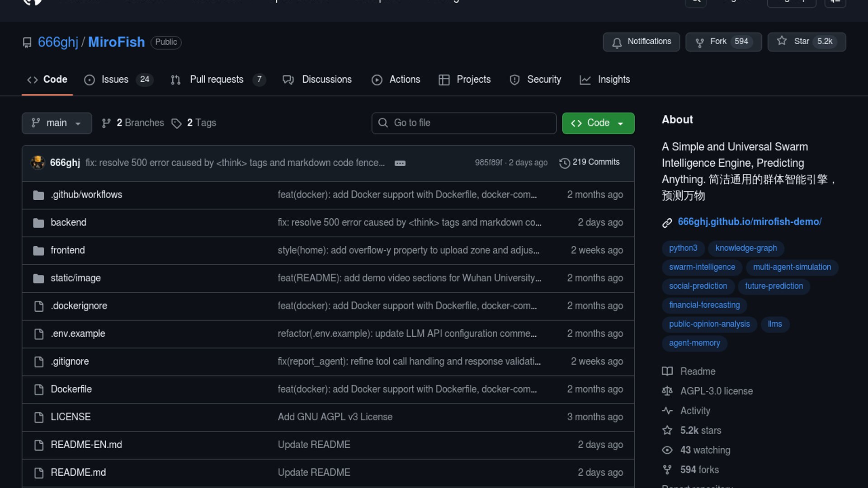Expand commit message ellipsis icon
Image resolution: width=868 pixels, height=488 pixels.
point(400,163)
